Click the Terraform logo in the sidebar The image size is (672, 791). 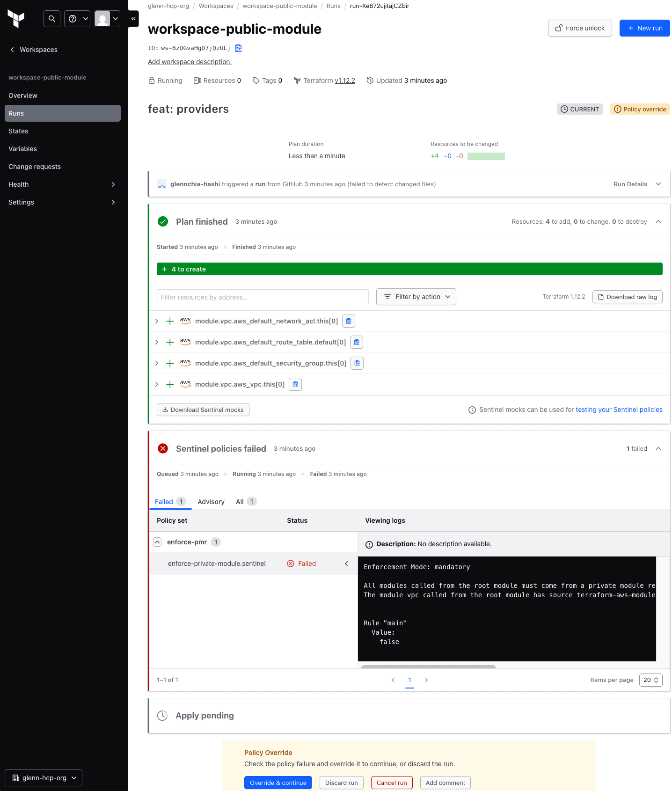tap(16, 19)
